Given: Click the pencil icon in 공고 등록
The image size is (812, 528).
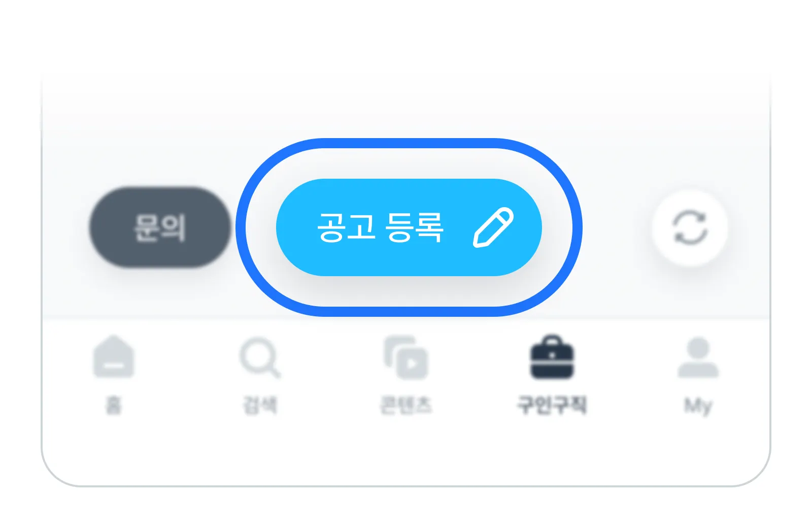Looking at the screenshot, I should click(493, 227).
